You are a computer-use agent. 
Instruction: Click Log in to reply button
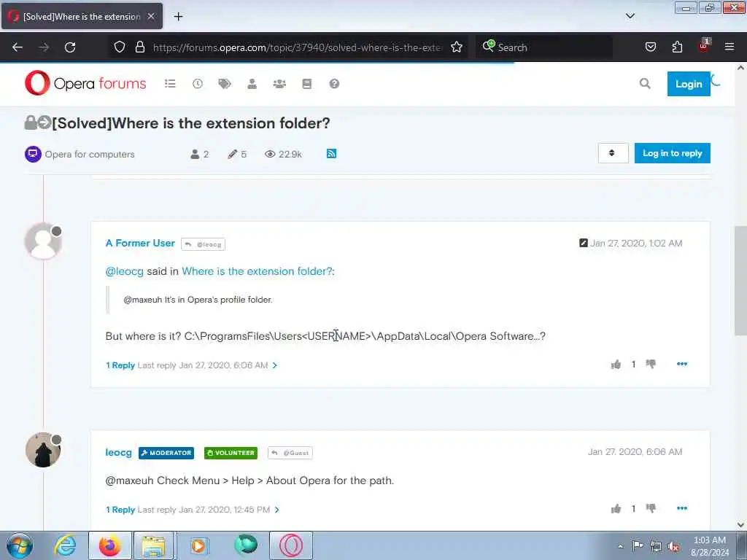672,153
